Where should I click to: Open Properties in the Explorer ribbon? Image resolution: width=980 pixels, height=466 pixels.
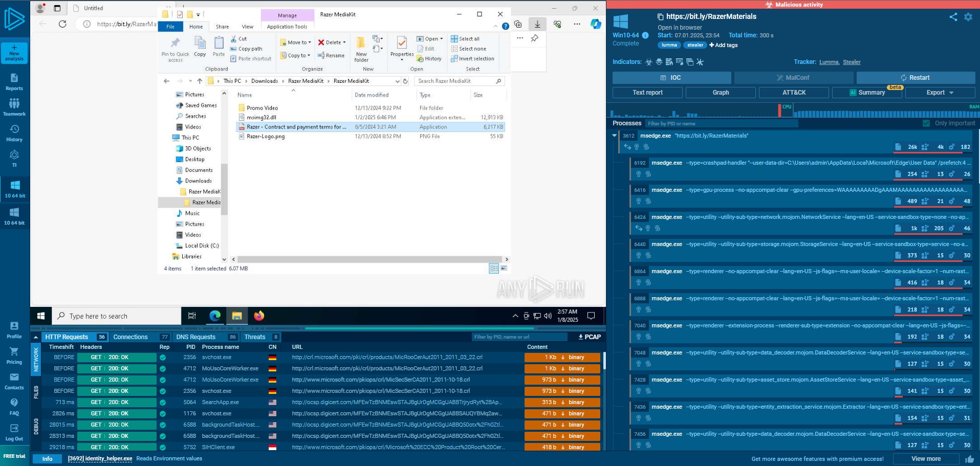pos(402,48)
